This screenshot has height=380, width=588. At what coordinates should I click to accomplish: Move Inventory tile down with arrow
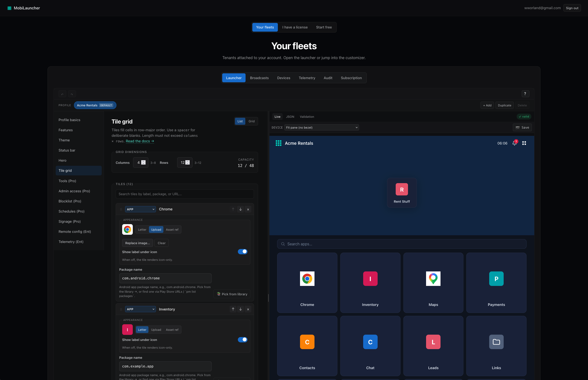click(241, 309)
